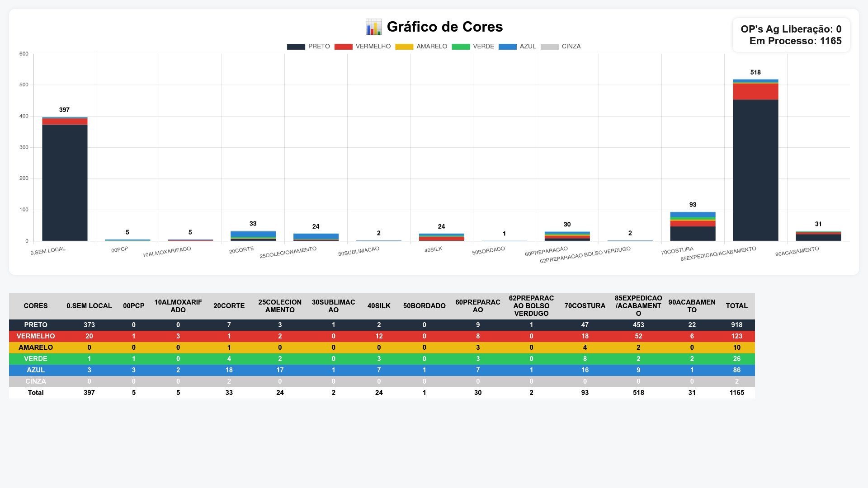Click the 90ACABAMENTO bar in chart
The height and width of the screenshot is (488, 868).
(x=818, y=237)
